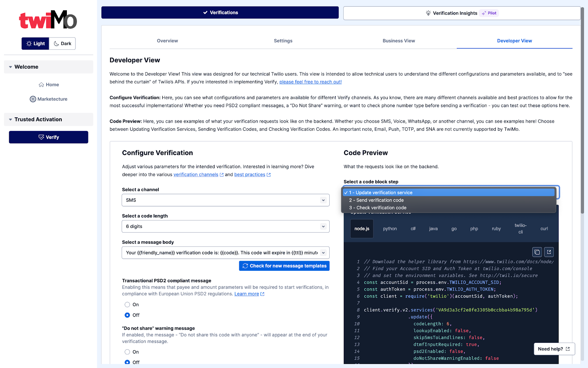This screenshot has width=588, height=368.
Task: Open the message body dropdown
Action: [226, 253]
